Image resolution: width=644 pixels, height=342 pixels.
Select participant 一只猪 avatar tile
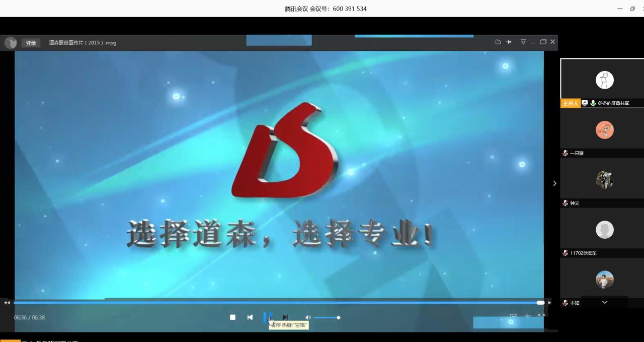pos(604,130)
